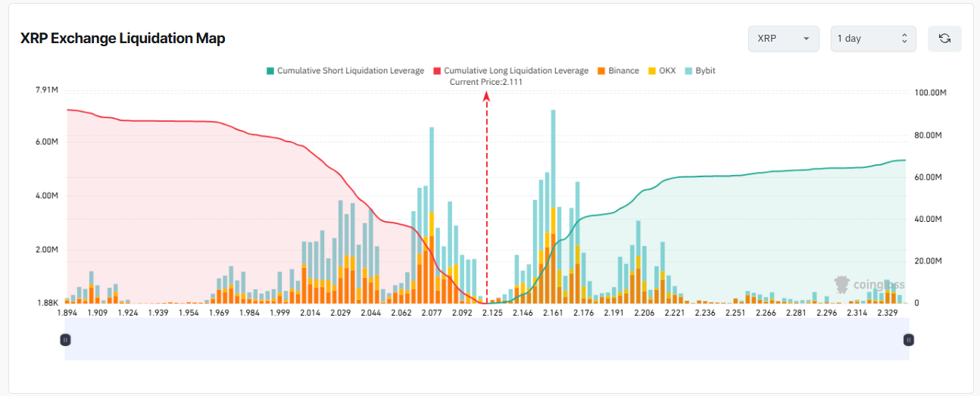Click the red dashed current price marker line
The image size is (980, 396).
click(487, 197)
